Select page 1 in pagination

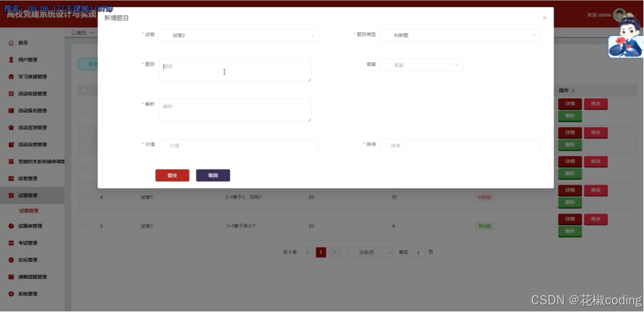point(321,253)
